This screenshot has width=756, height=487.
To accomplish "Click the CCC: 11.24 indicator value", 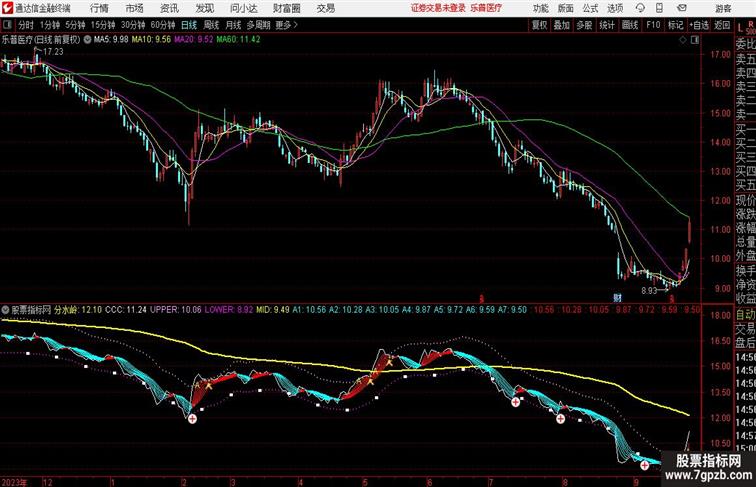I will point(126,310).
